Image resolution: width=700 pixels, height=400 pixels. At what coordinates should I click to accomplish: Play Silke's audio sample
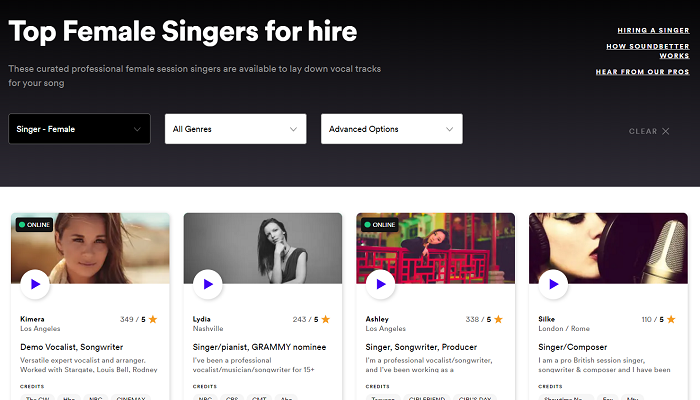(x=553, y=284)
